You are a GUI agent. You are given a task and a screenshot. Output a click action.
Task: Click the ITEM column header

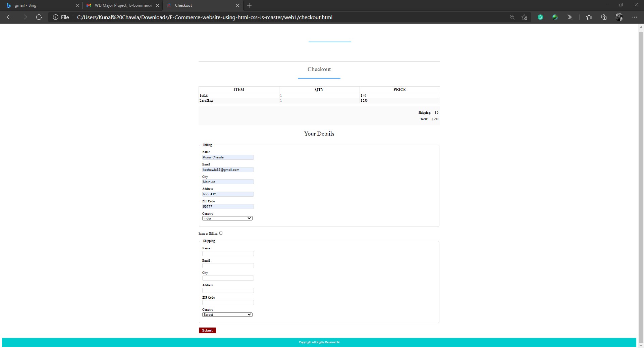click(239, 90)
